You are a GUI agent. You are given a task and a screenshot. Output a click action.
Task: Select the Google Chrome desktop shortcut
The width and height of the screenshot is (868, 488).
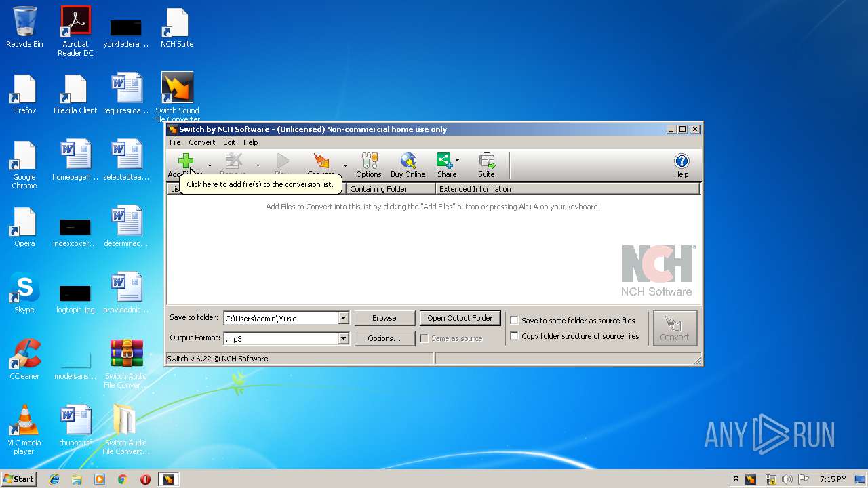24,165
